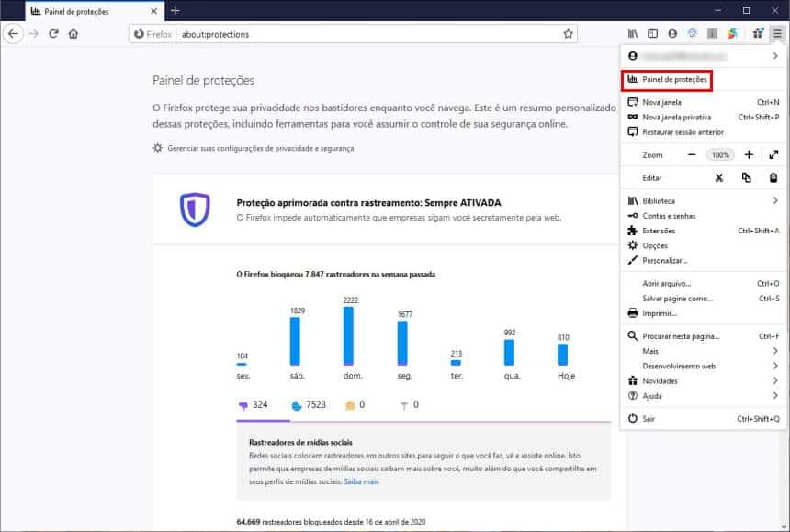This screenshot has height=532, width=790.
Task: Close the Painel de proteções tab
Action: coord(154,11)
